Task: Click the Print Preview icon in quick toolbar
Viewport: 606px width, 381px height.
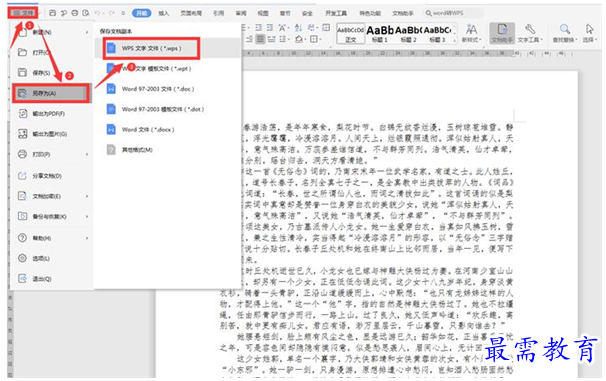Action: tap(86, 13)
